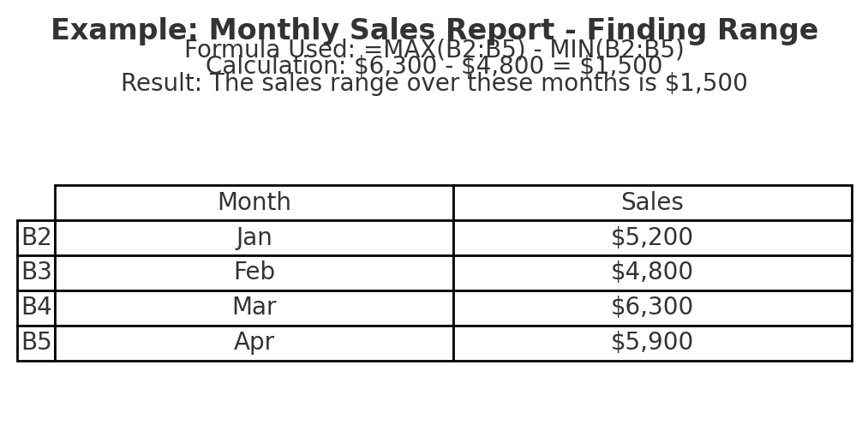This screenshot has height=425, width=868.
Task: Click the Formula Used text line
Action: point(434,50)
